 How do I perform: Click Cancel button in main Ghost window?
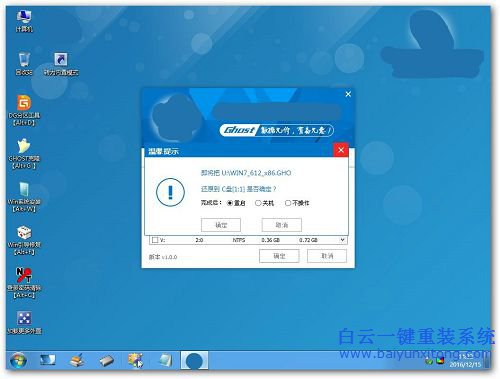pyautogui.click(x=327, y=256)
